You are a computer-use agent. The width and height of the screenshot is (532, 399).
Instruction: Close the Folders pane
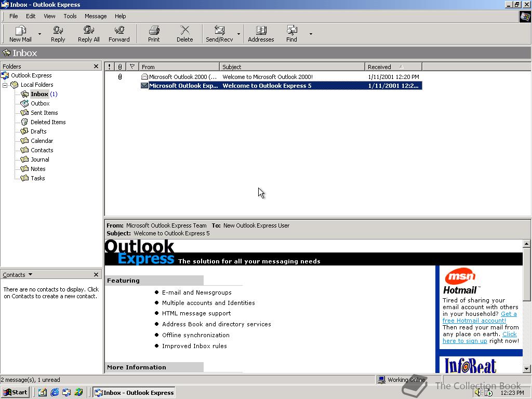tap(96, 66)
